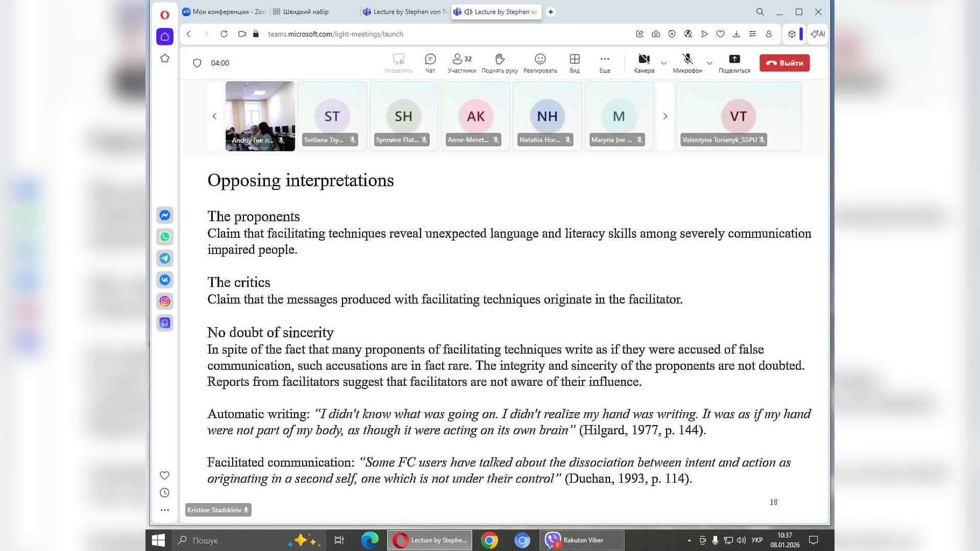
Task: Open the Chat (Чат) panel
Action: [x=430, y=63]
